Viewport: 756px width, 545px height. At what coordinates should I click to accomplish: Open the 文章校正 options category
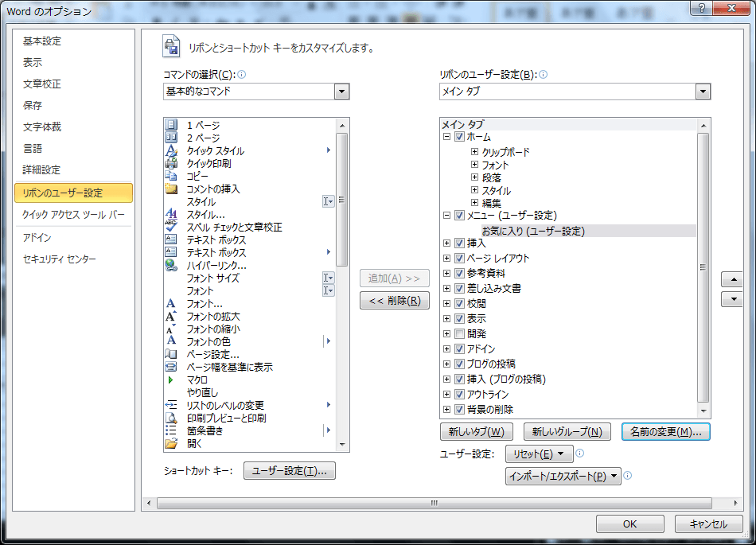tap(42, 84)
